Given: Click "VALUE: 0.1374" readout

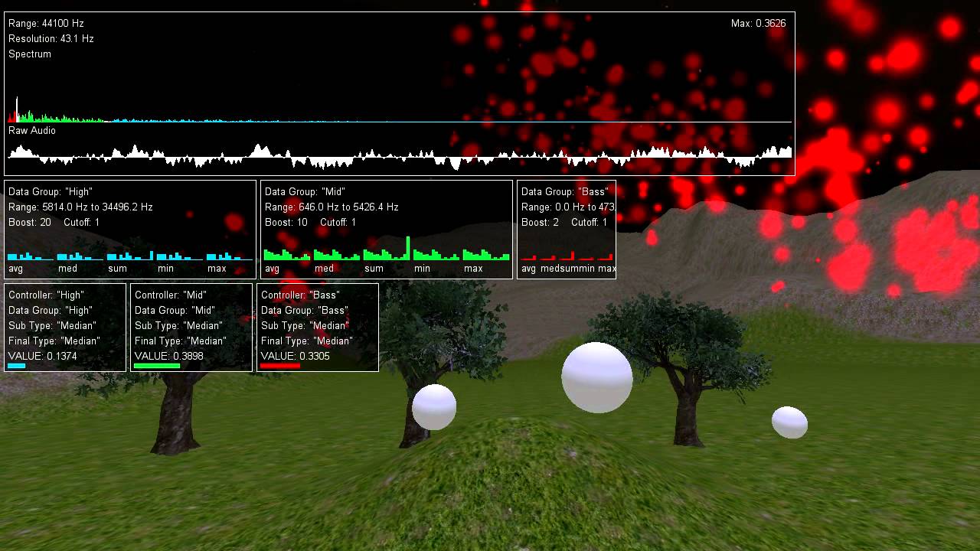Looking at the screenshot, I should (x=42, y=357).
